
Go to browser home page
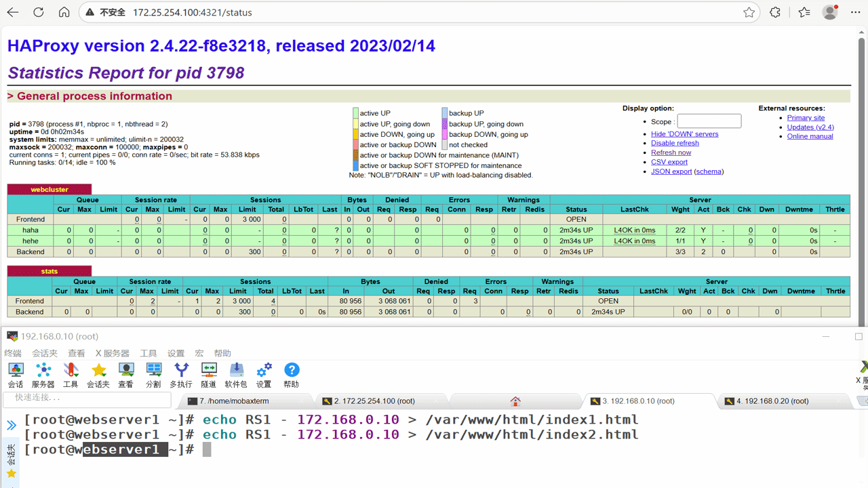[64, 12]
